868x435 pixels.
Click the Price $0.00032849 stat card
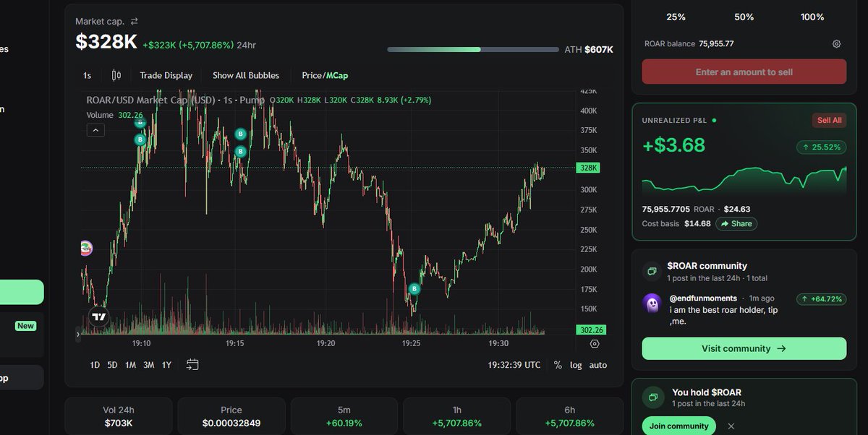(x=231, y=416)
